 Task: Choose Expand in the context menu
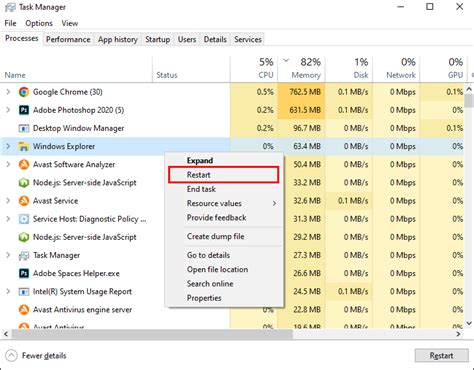[224, 160]
